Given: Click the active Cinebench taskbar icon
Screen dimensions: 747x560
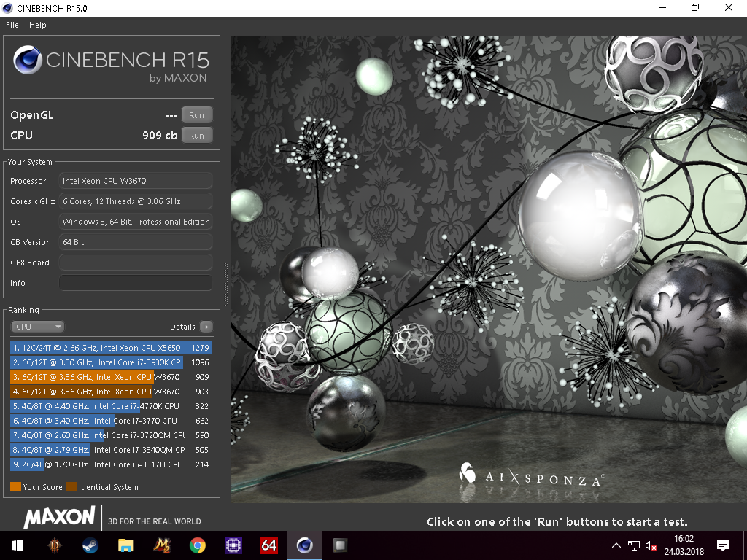Looking at the screenshot, I should pos(304,545).
